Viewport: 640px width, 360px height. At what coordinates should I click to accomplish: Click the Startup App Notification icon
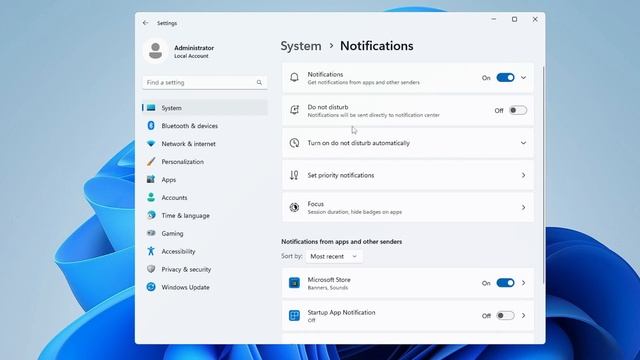tap(294, 316)
